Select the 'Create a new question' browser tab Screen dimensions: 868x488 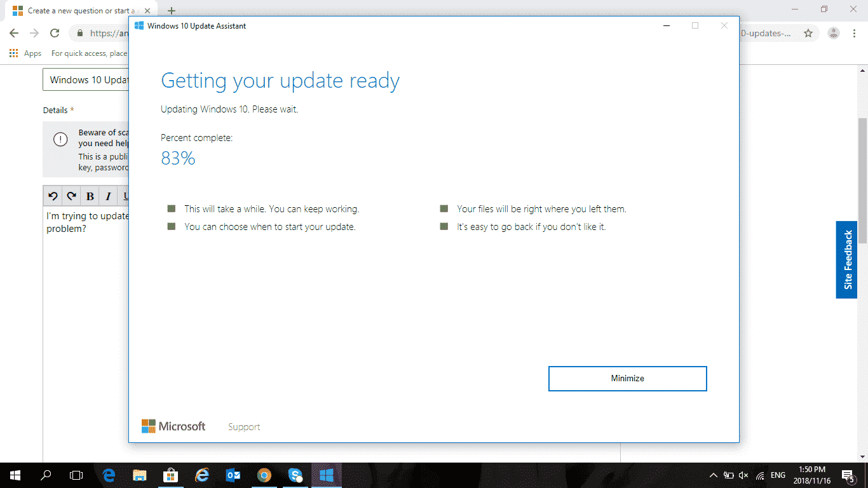tap(81, 11)
